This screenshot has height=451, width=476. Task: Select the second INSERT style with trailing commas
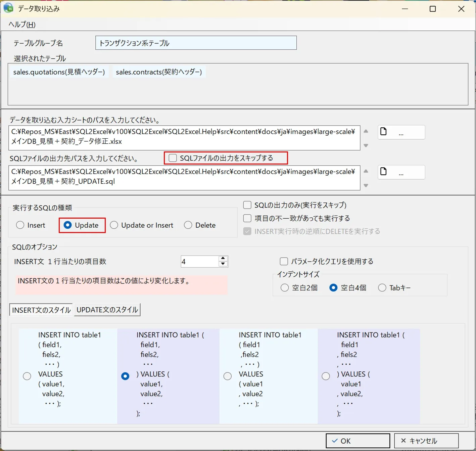click(125, 376)
